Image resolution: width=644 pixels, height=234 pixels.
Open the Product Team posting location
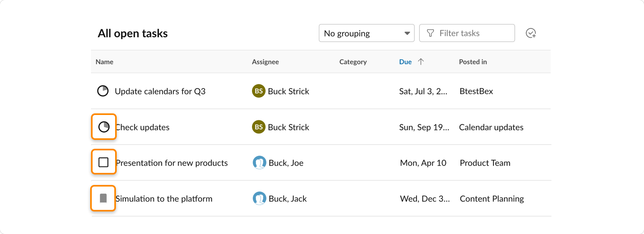[485, 163]
